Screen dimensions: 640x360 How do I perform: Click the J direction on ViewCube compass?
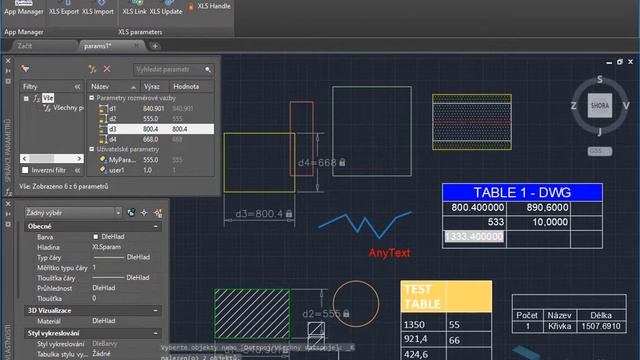600,131
